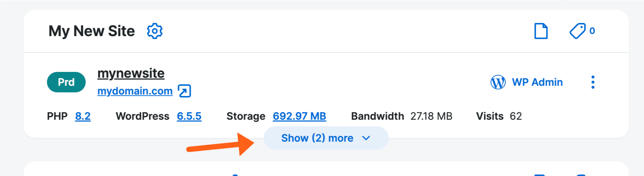Select the My New Site title

coord(92,31)
